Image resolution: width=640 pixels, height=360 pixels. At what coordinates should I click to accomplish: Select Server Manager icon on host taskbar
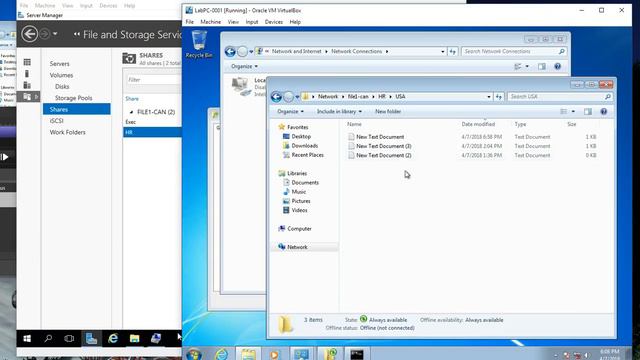(91, 338)
